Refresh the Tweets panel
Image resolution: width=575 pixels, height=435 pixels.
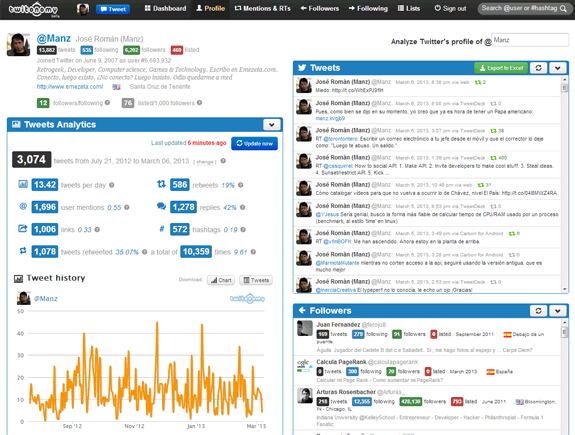[538, 68]
